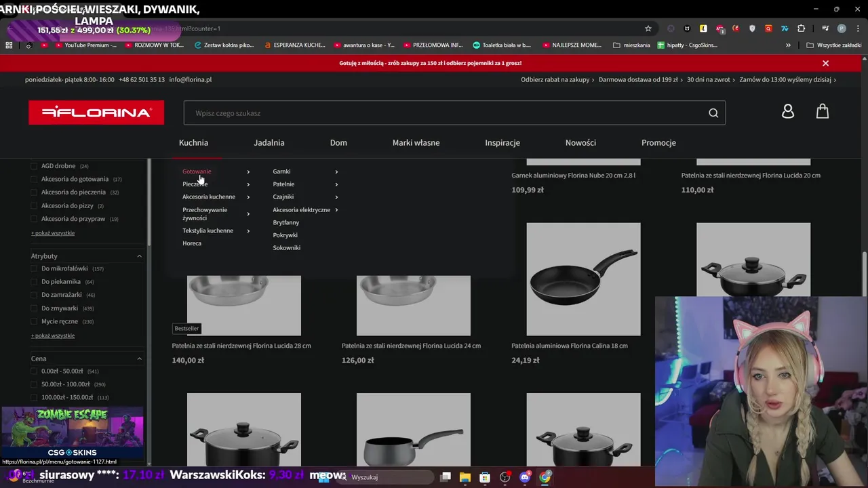
Task: Open the Chrome profile avatar
Action: [842, 28]
